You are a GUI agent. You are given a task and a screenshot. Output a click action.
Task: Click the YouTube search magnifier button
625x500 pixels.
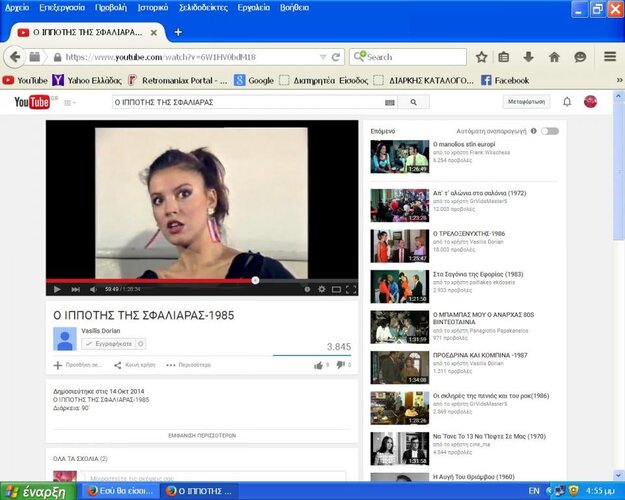[414, 102]
